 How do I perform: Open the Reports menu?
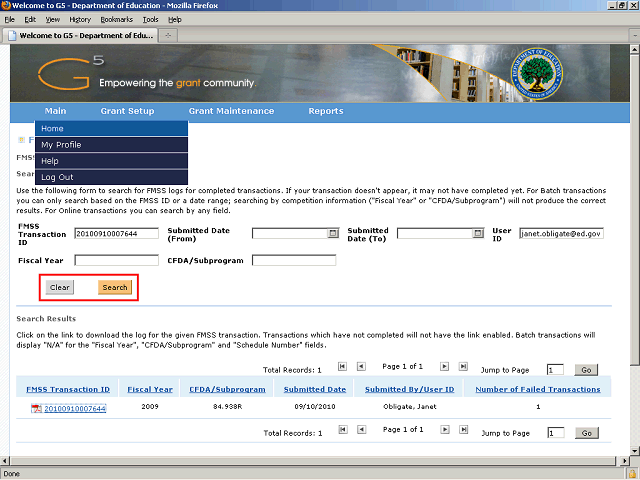[x=326, y=111]
